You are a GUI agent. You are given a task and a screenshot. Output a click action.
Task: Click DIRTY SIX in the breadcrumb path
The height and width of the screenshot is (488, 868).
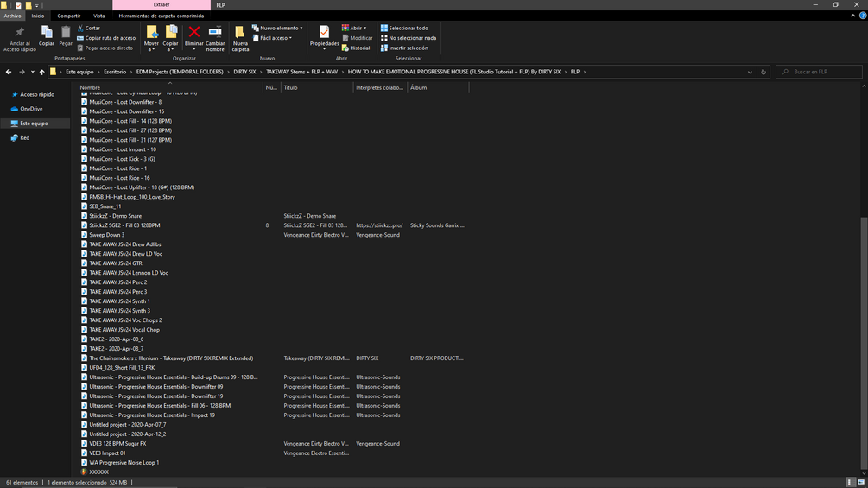coord(244,72)
